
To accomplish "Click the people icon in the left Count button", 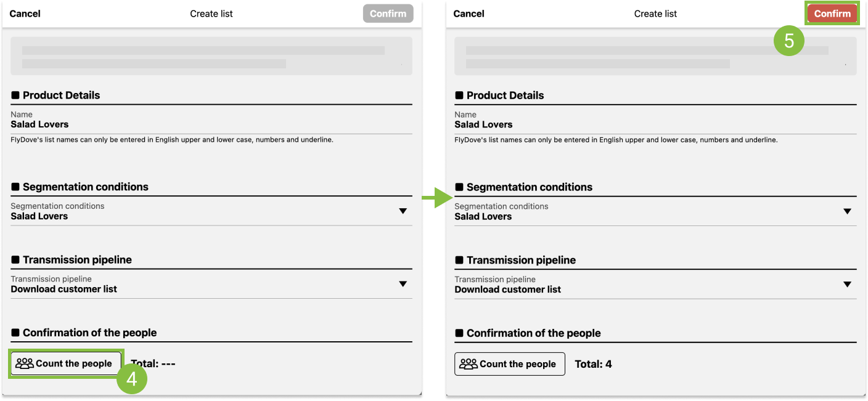I will tap(25, 363).
